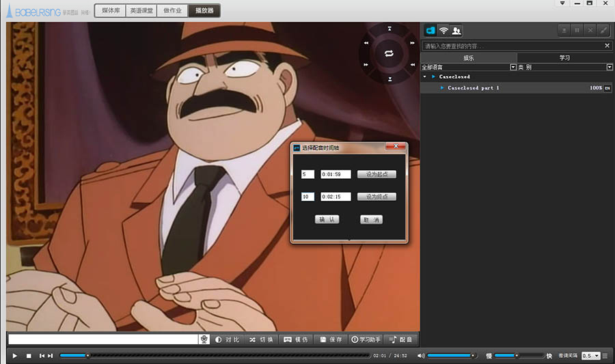Open the 学习助手 study assistant
The width and height of the screenshot is (615, 364).
(366, 339)
